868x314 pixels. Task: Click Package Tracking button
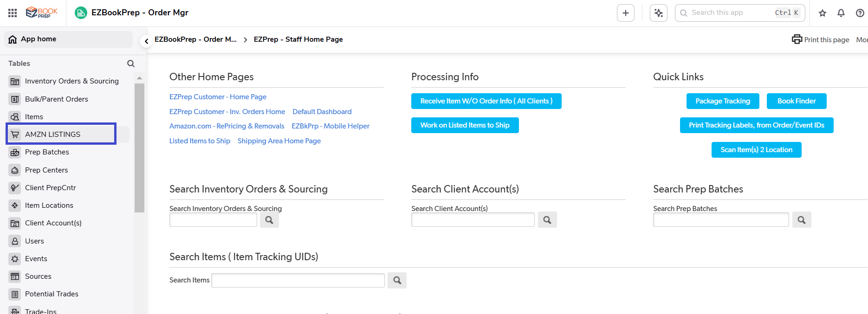[x=723, y=101]
